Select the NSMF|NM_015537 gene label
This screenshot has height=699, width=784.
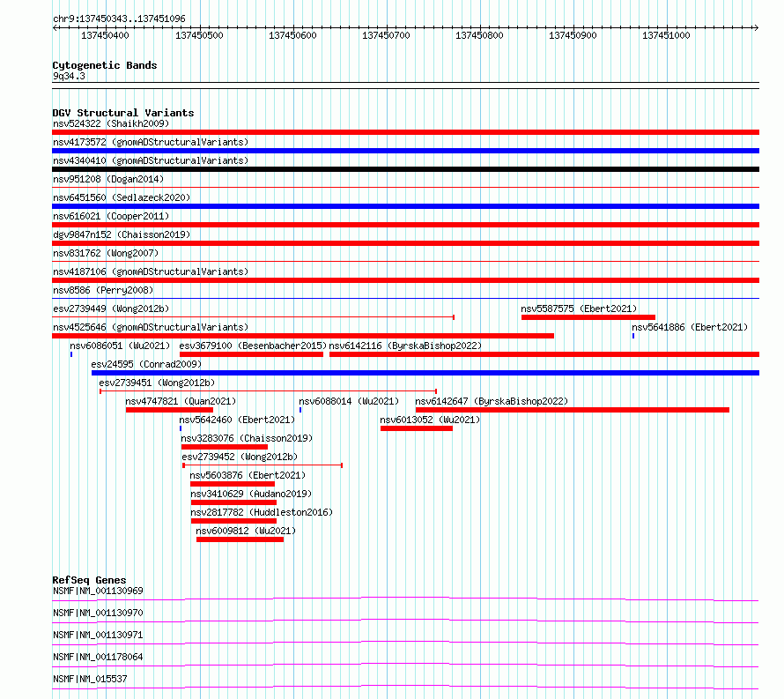point(90,679)
